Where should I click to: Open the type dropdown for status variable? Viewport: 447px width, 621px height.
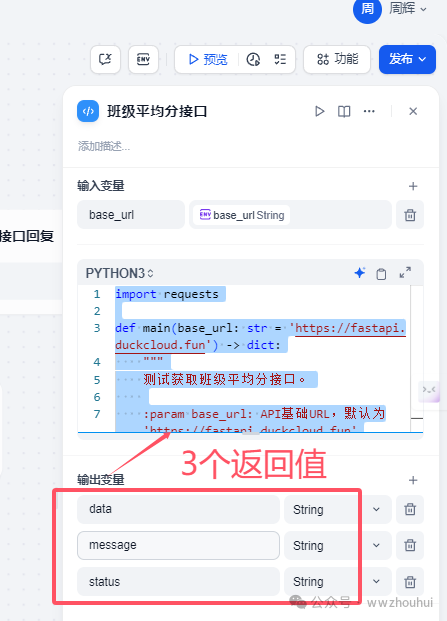tap(338, 581)
